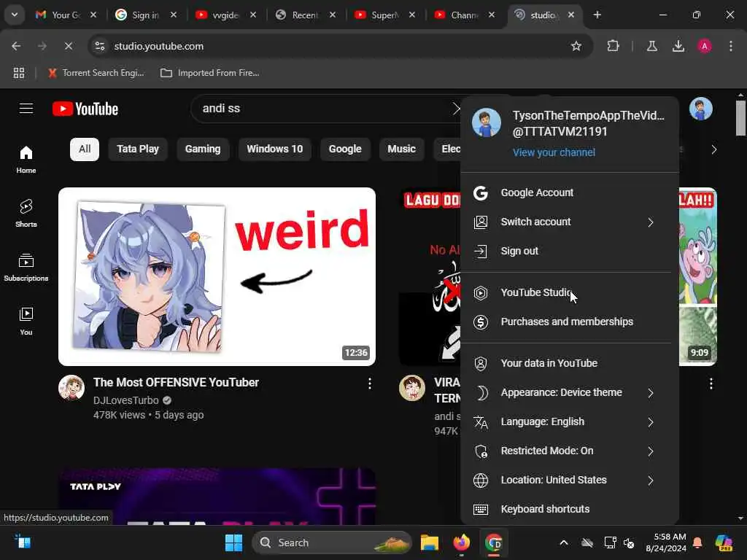Click the back navigation arrow in Chrome
The image size is (747, 560).
click(16, 46)
